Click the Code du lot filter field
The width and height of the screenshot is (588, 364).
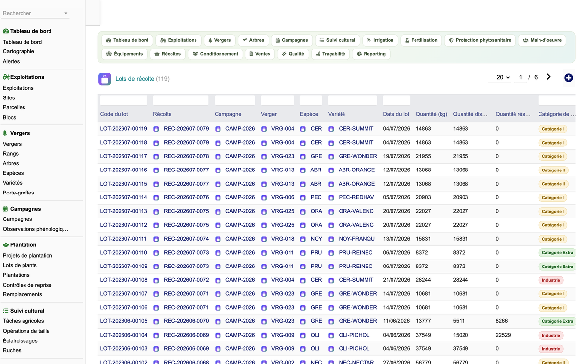[124, 100]
